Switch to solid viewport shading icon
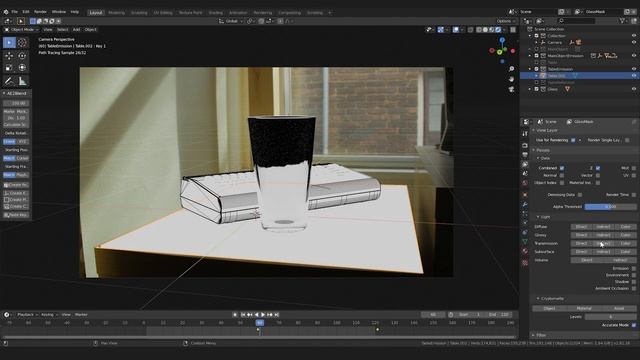640x360 pixels. tap(485, 29)
